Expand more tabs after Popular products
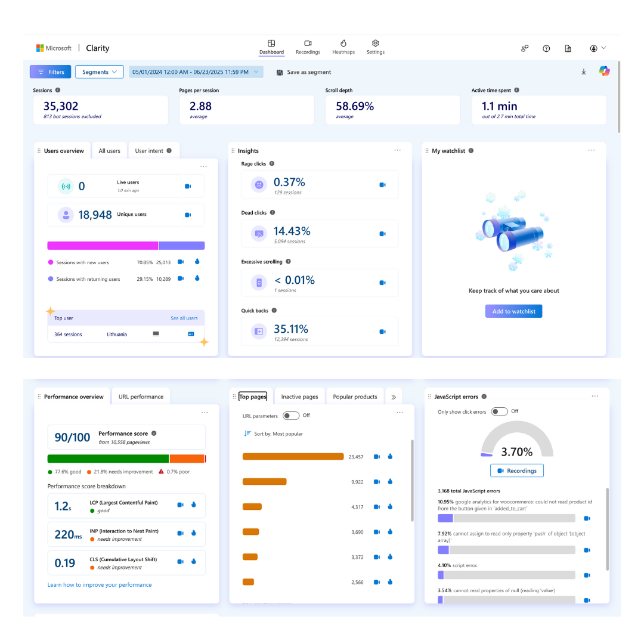Viewport: 644px width, 644px height. pos(394,397)
